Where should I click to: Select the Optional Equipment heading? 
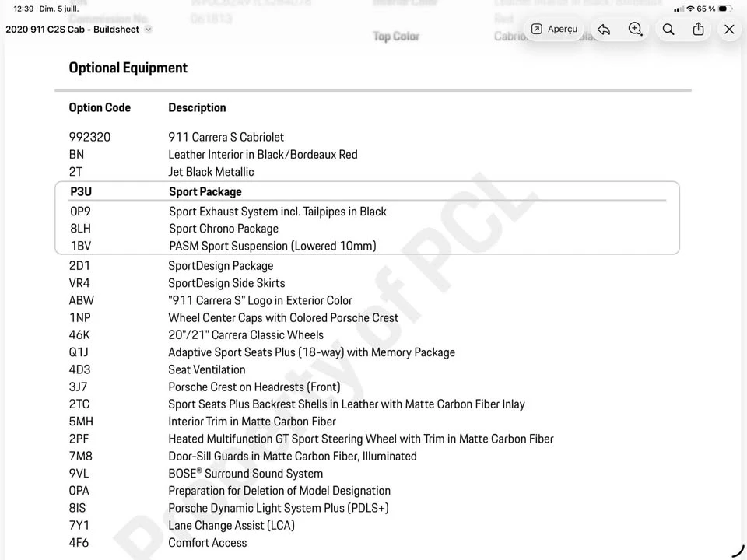[x=128, y=68]
